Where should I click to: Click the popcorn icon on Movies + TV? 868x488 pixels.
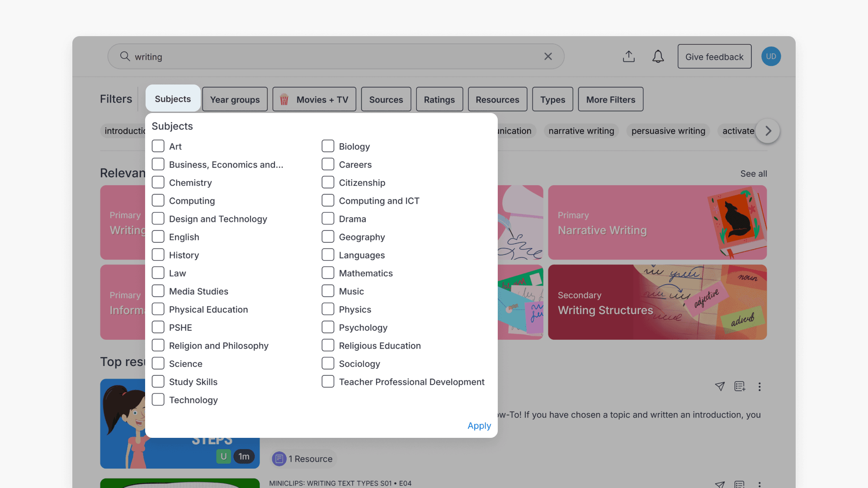[x=284, y=99]
